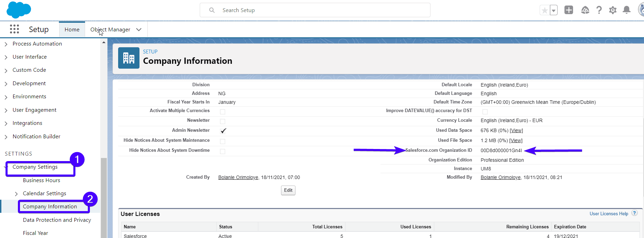Screen dimensions: 644x238
Task: Click the Currency Locale value
Action: point(511,120)
